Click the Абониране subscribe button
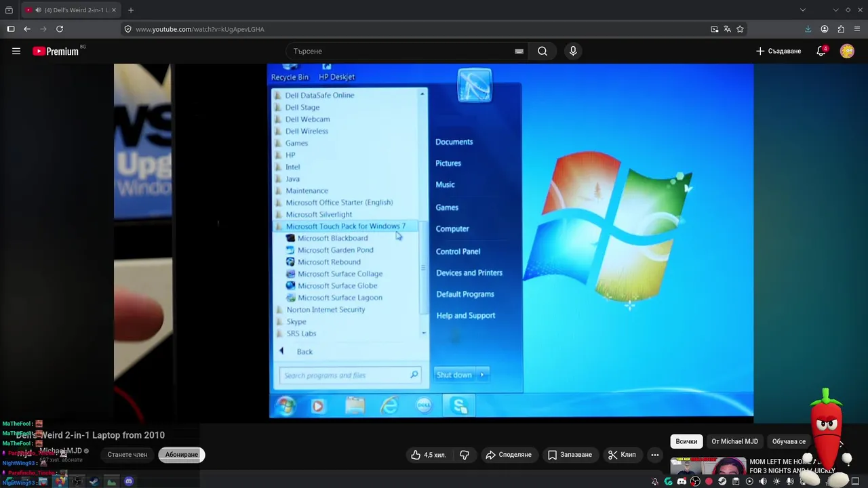 point(182,455)
